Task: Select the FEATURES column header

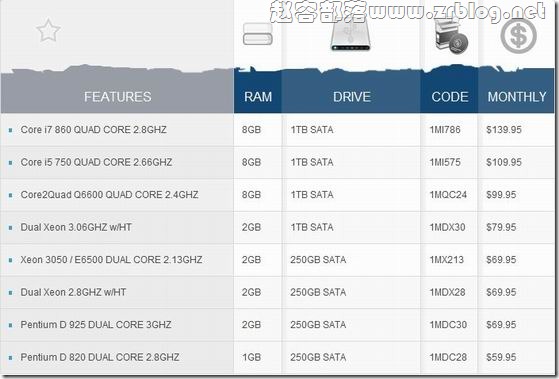Action: (118, 97)
